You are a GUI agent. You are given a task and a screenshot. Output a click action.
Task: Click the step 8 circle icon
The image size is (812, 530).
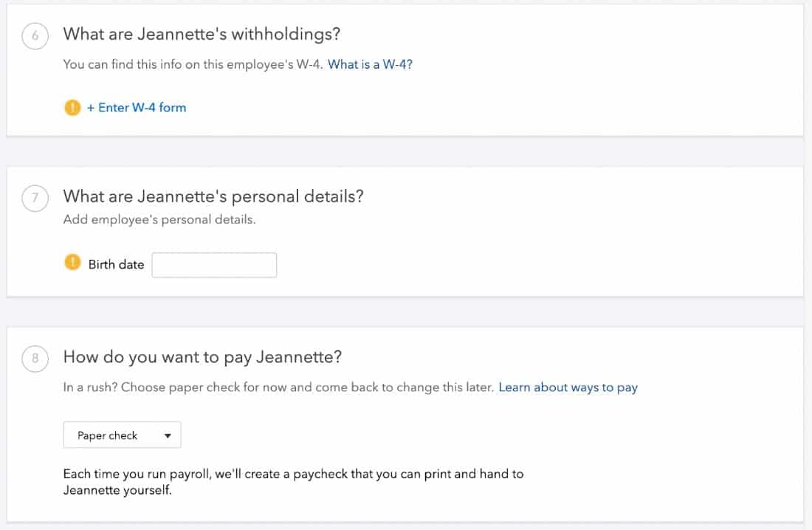coord(35,359)
